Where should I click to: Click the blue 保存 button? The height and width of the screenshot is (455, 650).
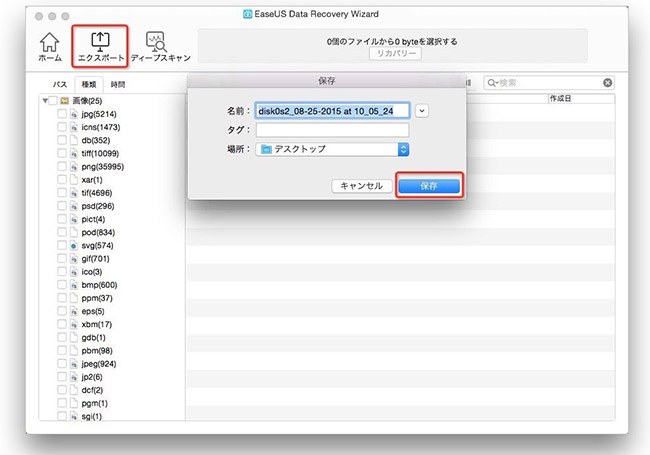tap(429, 186)
